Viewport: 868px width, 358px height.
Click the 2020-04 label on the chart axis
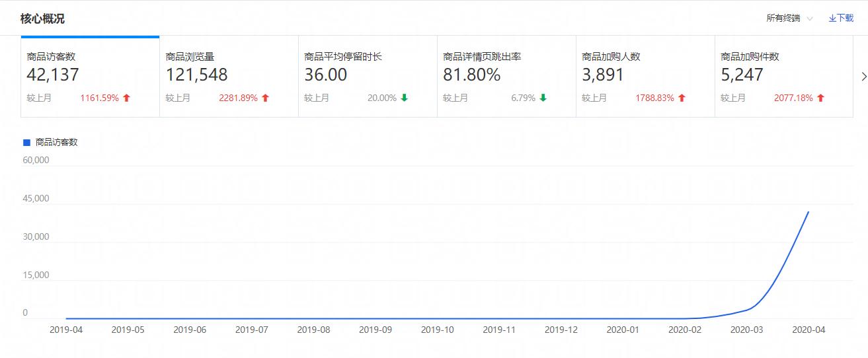(809, 329)
